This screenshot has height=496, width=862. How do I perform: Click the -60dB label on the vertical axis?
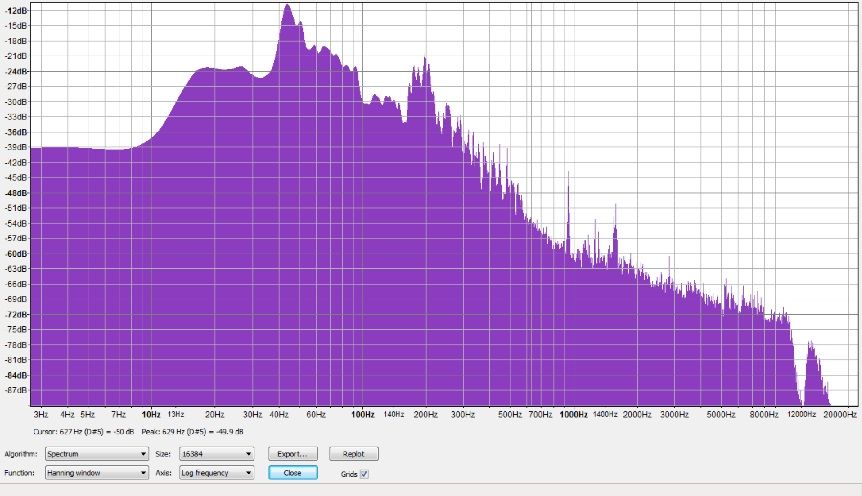click(x=17, y=253)
